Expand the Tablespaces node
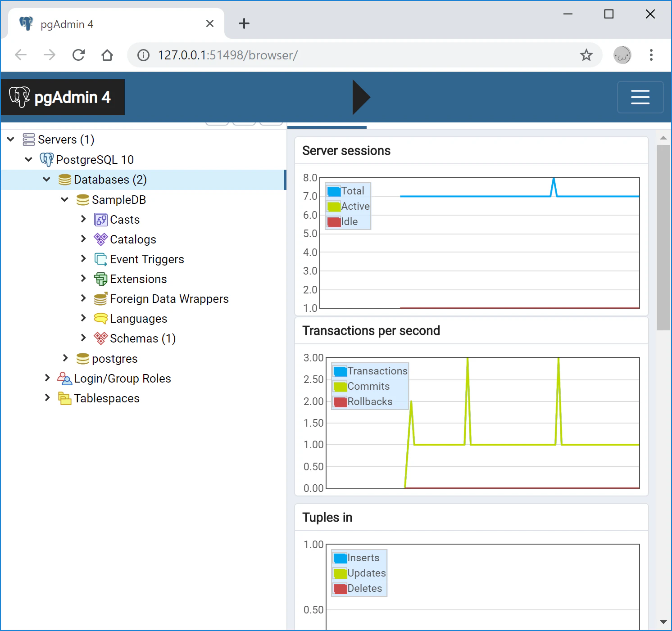This screenshot has width=672, height=631. point(47,398)
